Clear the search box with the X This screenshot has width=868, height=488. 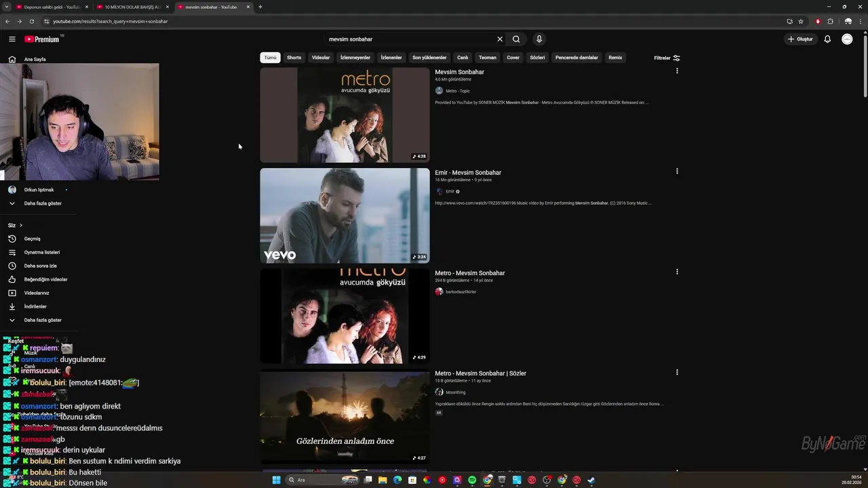point(500,39)
